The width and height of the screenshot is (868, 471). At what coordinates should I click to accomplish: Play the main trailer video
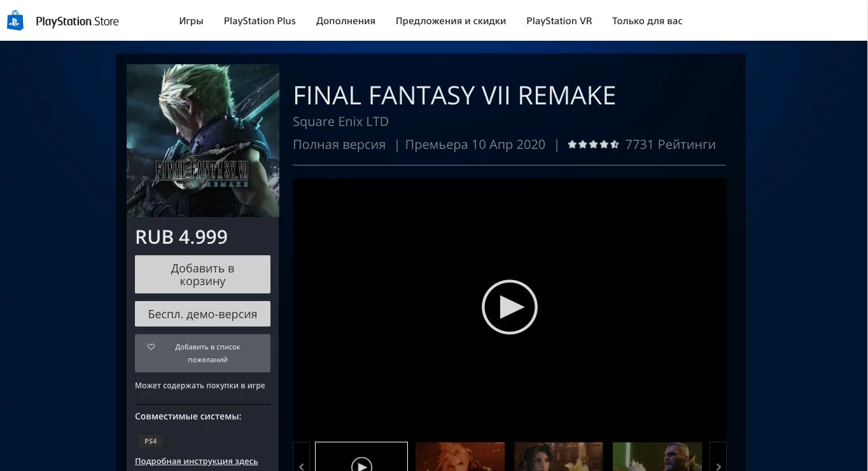click(x=509, y=307)
